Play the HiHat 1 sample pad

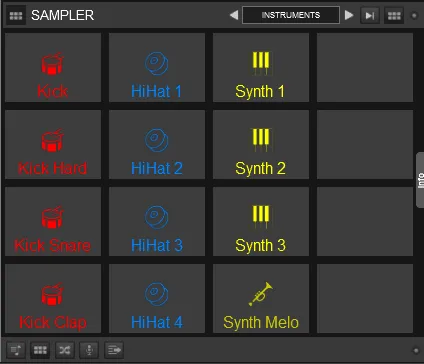pos(157,67)
